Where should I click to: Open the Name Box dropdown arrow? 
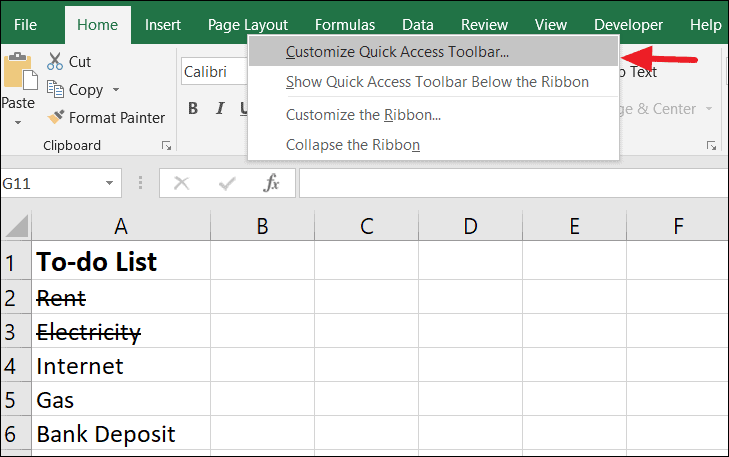pos(109,183)
